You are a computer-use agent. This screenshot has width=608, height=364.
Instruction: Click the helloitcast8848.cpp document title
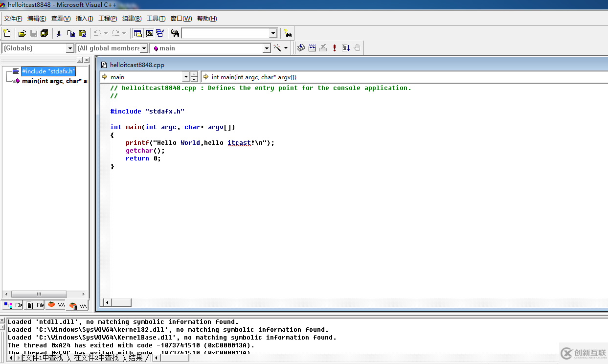(x=137, y=65)
